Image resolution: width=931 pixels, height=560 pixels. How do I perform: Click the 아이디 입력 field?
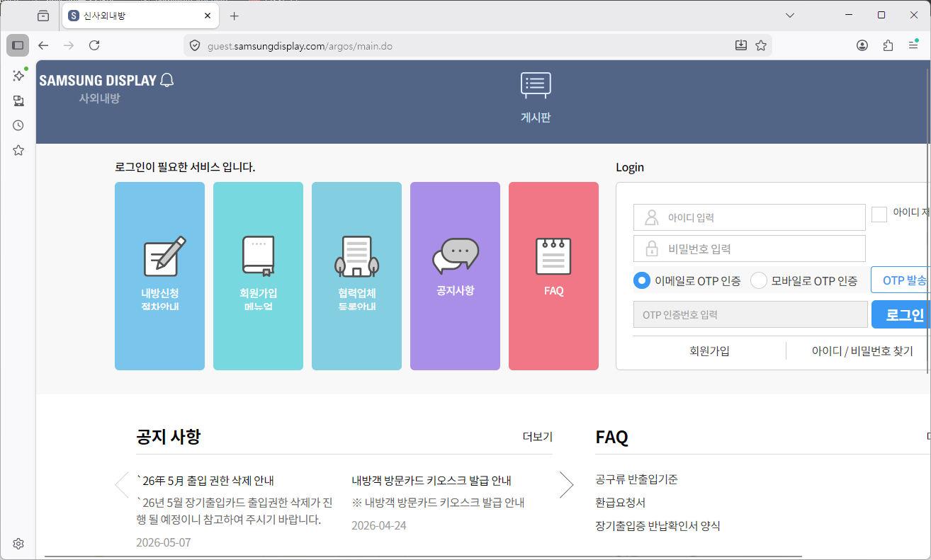coord(750,217)
